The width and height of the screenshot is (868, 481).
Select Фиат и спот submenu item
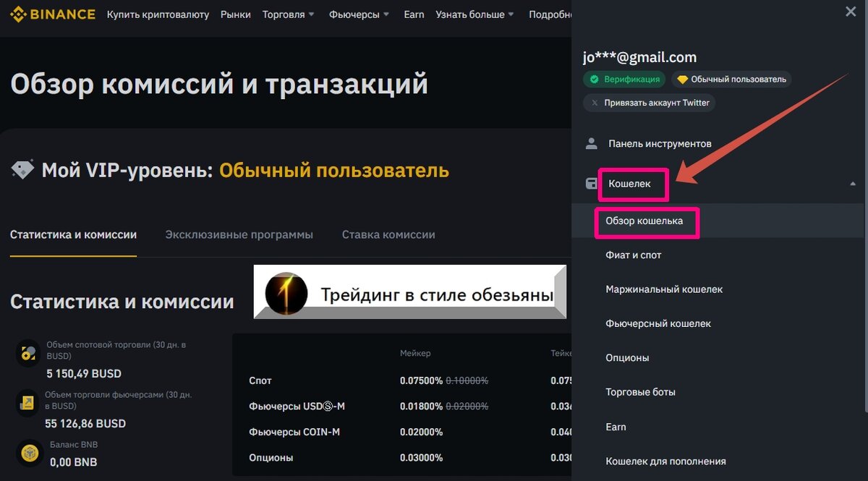tap(634, 255)
